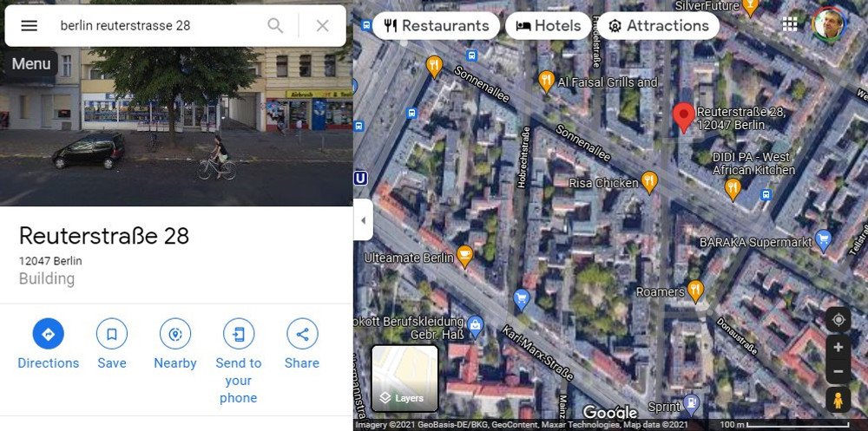Open the Google apps grid icon
Screen dimensions: 868x431
pos(790,24)
